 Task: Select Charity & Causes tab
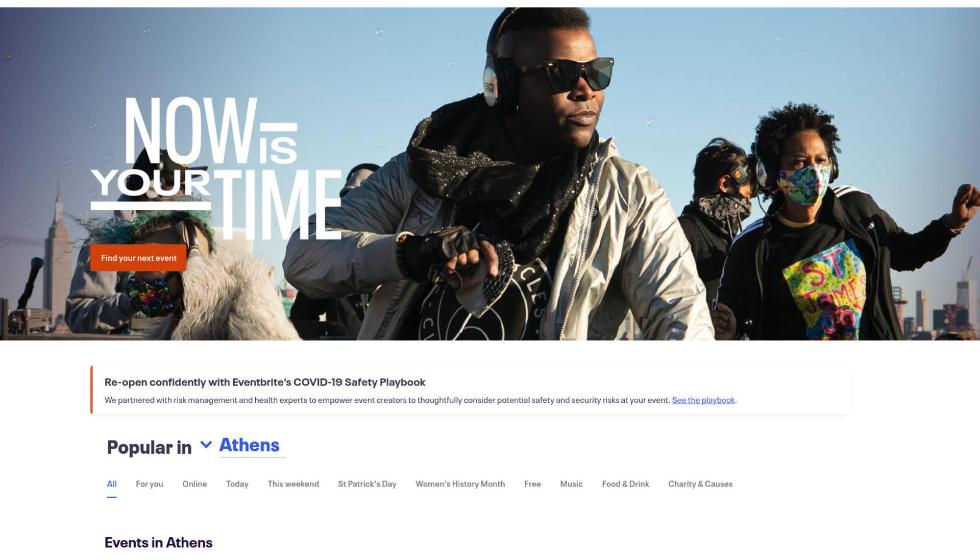pos(700,484)
